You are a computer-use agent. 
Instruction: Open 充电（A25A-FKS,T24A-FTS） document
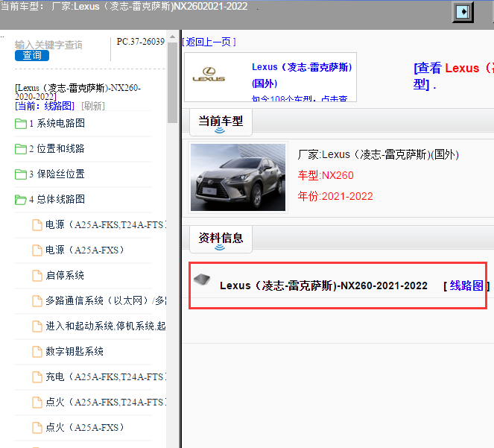click(106, 376)
